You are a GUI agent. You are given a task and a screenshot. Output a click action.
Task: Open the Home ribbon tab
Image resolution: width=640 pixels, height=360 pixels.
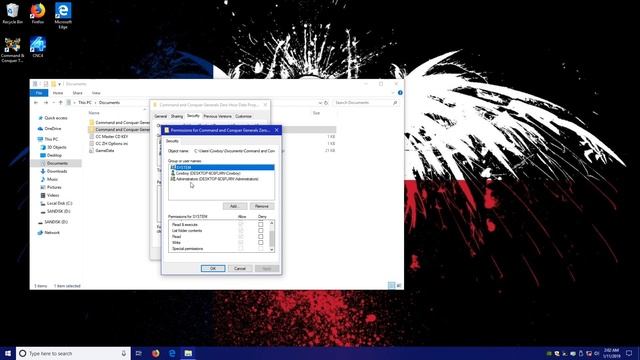pyautogui.click(x=58, y=93)
